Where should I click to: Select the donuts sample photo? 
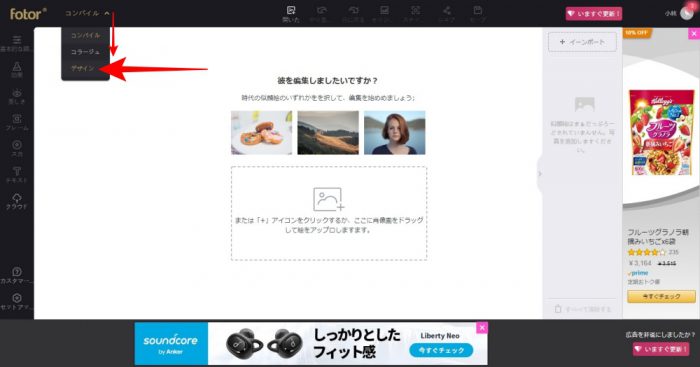pos(262,133)
